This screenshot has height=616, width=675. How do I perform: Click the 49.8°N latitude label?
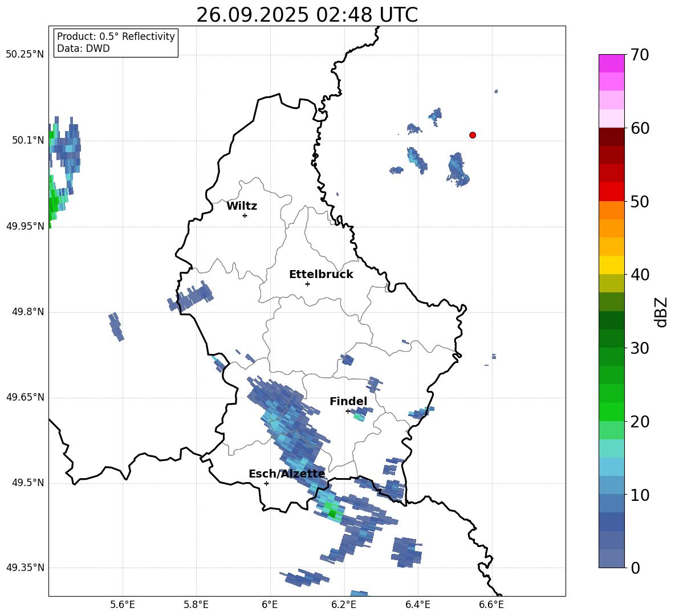pos(28,312)
